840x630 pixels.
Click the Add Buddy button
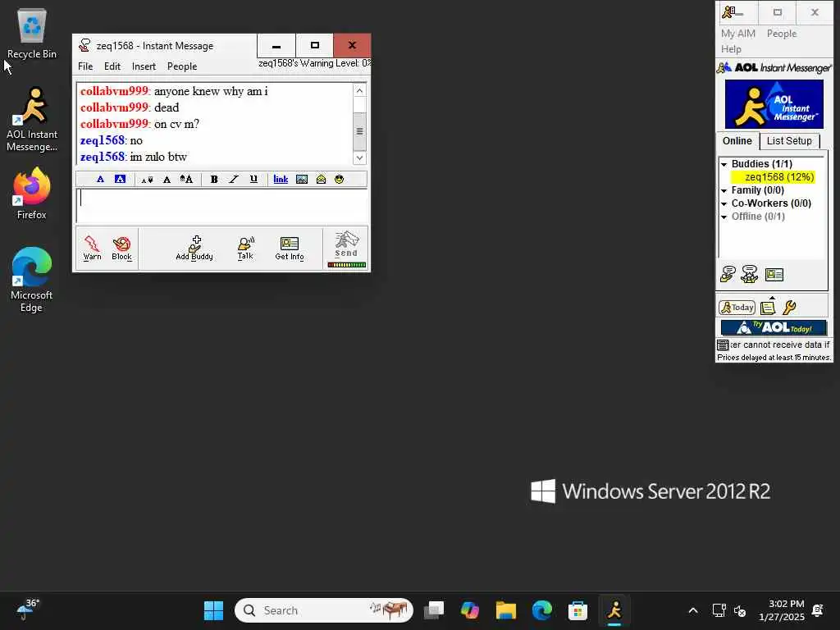pyautogui.click(x=194, y=248)
